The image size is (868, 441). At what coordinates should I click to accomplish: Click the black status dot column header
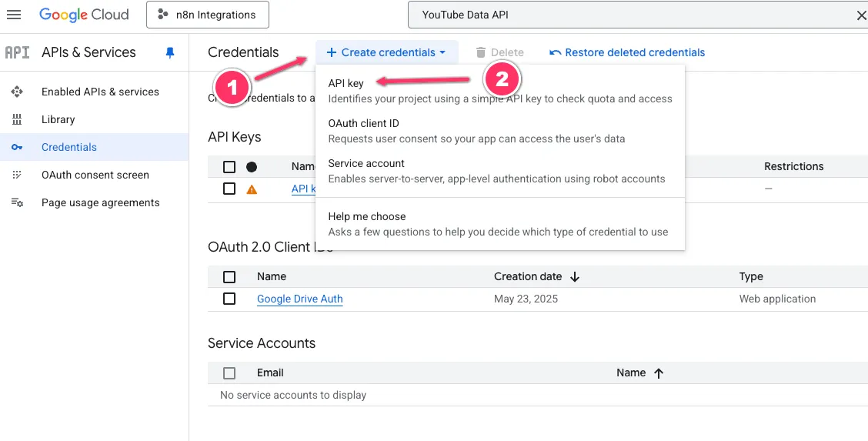(252, 166)
